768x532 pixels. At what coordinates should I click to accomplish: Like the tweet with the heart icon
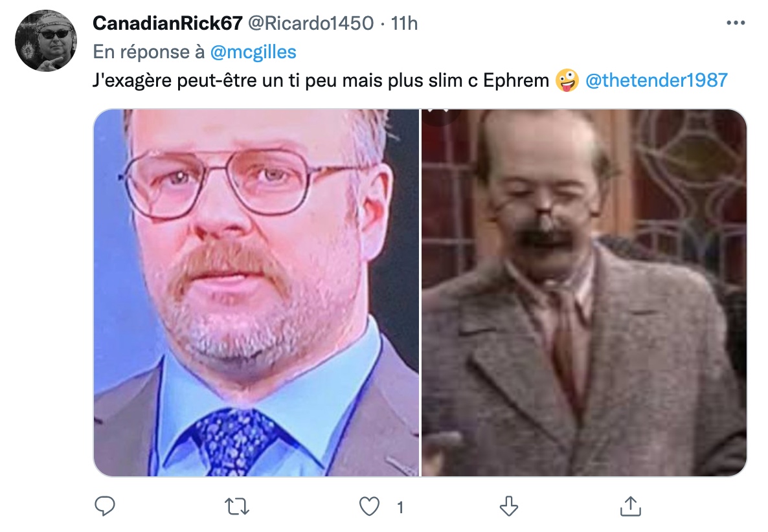click(369, 507)
